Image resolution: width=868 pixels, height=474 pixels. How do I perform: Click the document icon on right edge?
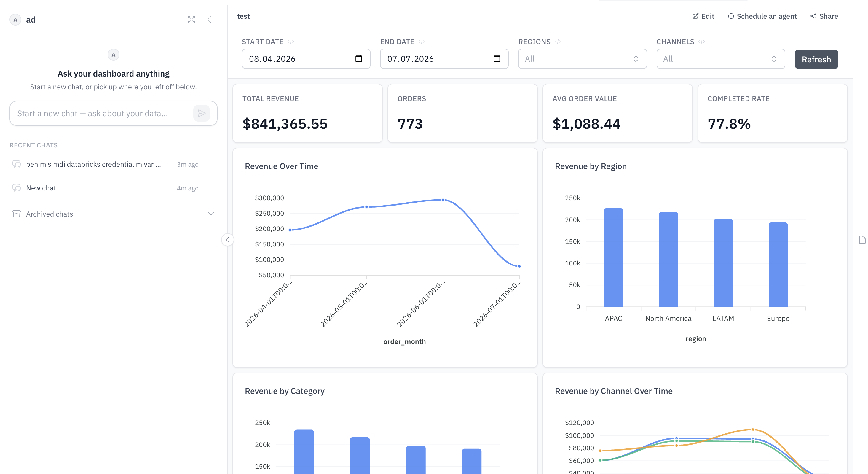click(862, 240)
